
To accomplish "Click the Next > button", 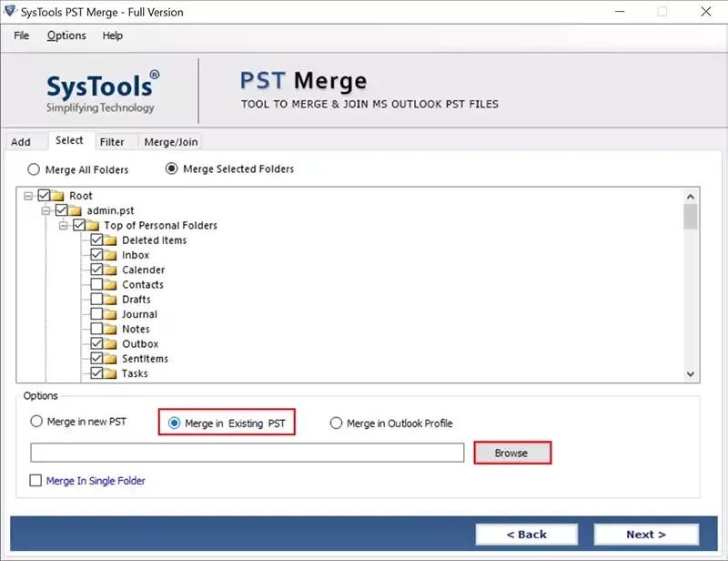I will click(646, 535).
